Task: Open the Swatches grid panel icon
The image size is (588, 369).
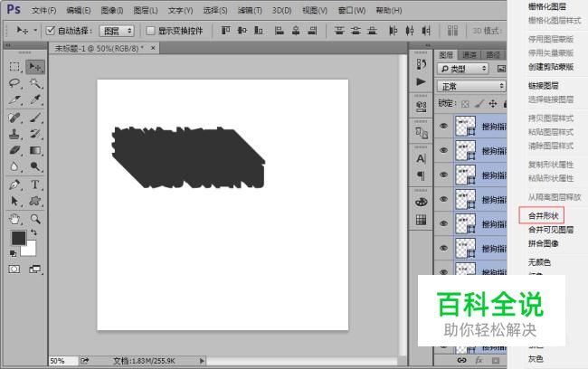Action: click(422, 220)
